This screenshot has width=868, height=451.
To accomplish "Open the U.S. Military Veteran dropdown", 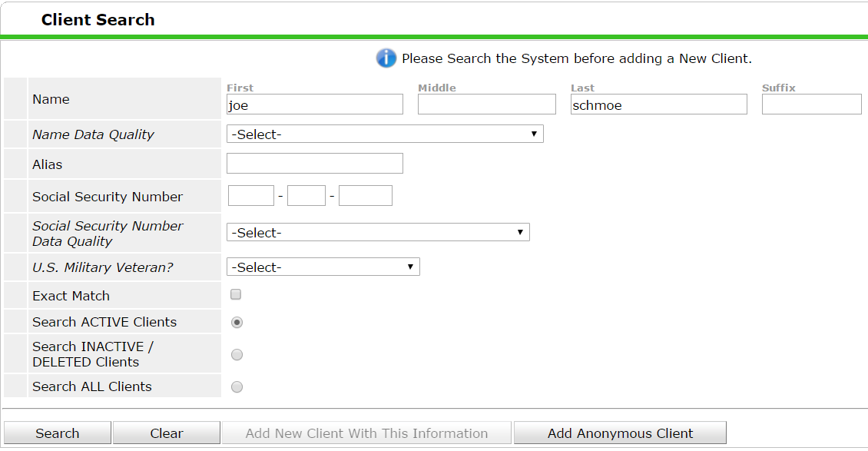I will tap(323, 267).
